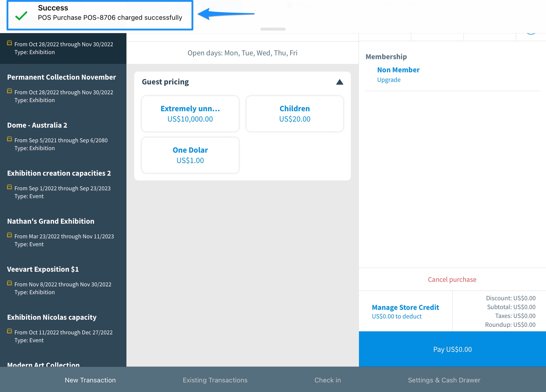
Task: Click the green success checkmark icon
Action: click(21, 16)
